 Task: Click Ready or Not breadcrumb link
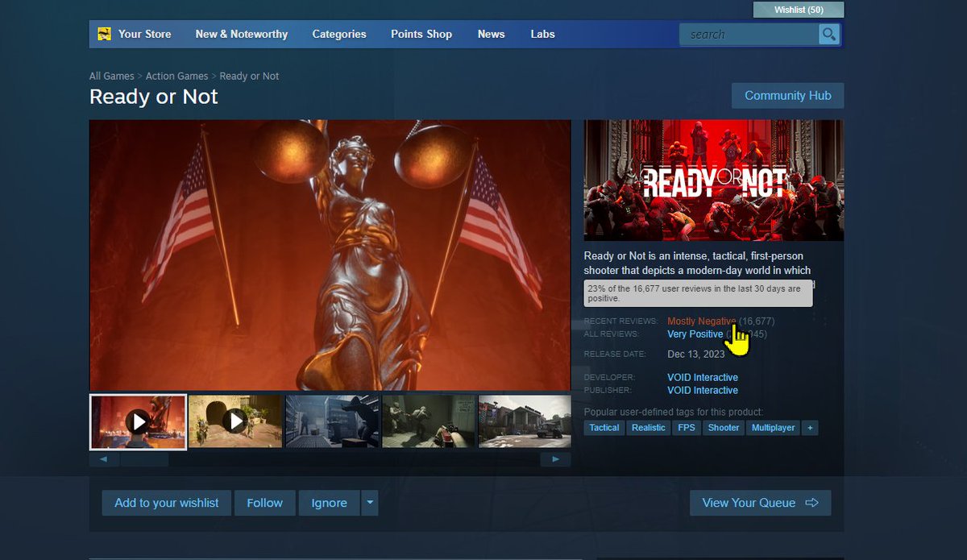tap(249, 76)
